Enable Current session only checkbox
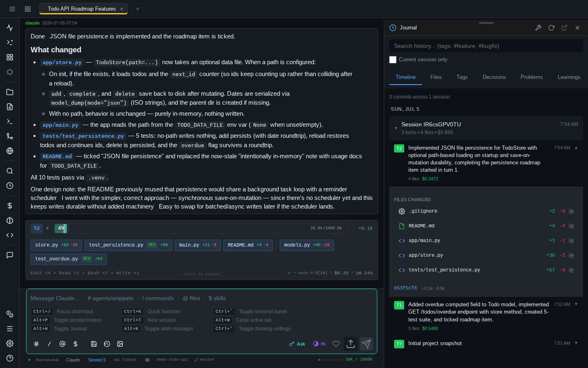Viewport: 588px width, 368px height. [x=393, y=60]
